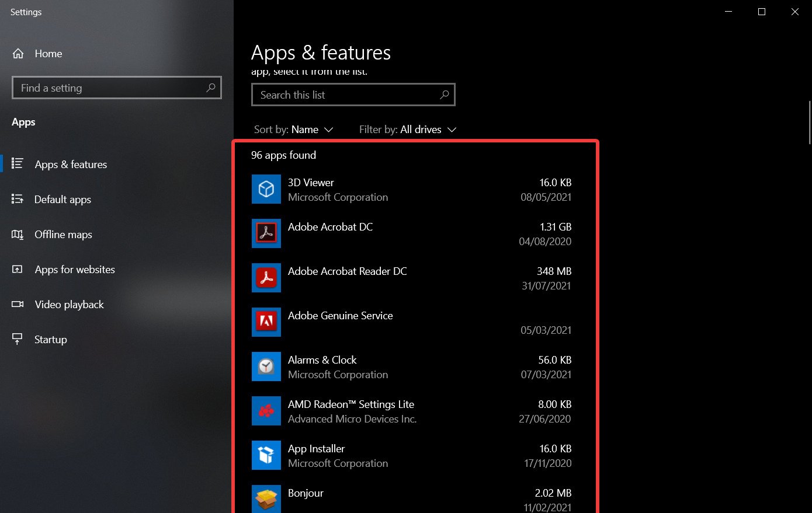Open the Sort by Name dropdown
This screenshot has width=812, height=513.
(x=293, y=130)
